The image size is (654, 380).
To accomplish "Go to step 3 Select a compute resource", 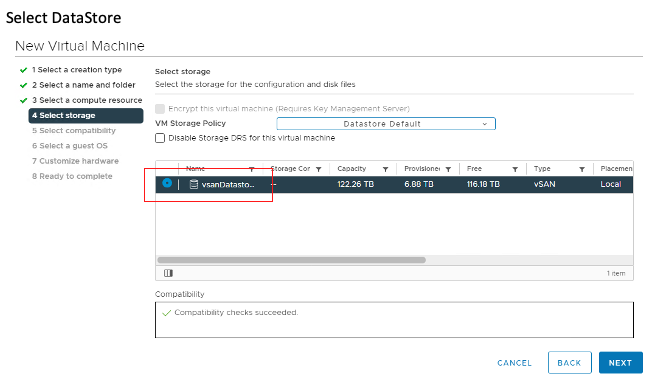I will [87, 100].
